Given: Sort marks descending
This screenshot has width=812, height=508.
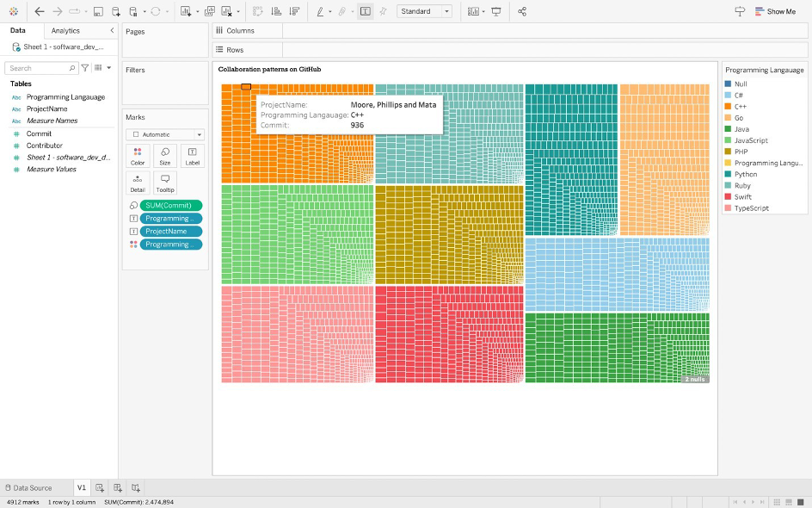Looking at the screenshot, I should point(295,11).
